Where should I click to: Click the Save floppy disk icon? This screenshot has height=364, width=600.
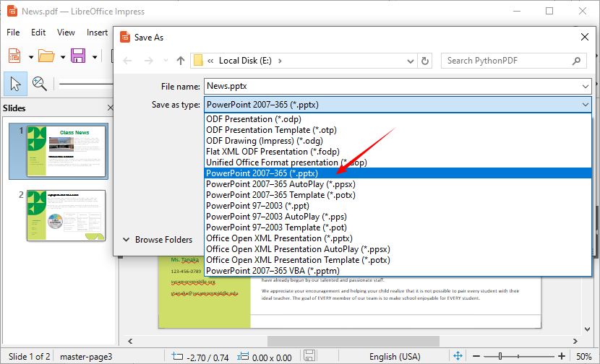point(78,56)
